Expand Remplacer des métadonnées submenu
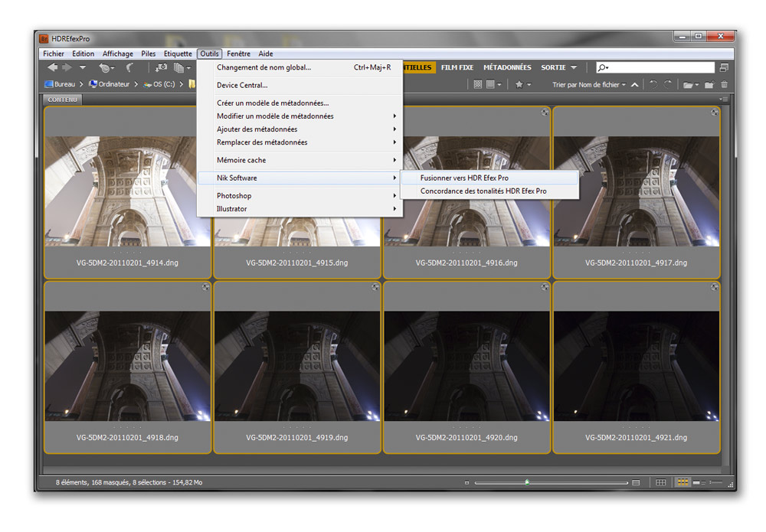This screenshot has width=766, height=532. (300, 142)
